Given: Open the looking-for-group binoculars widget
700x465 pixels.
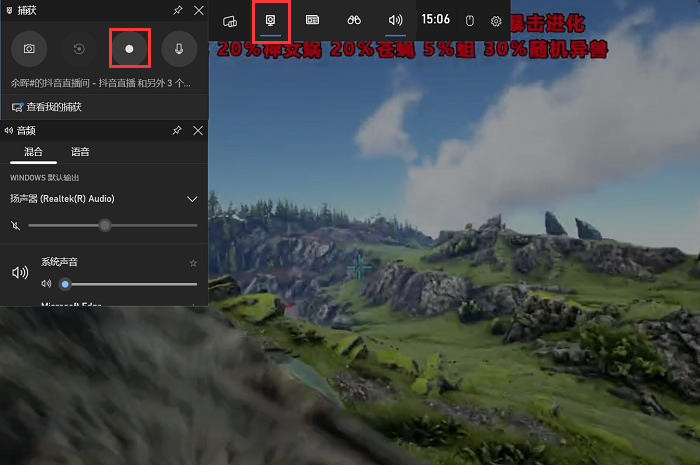Looking at the screenshot, I should click(354, 20).
